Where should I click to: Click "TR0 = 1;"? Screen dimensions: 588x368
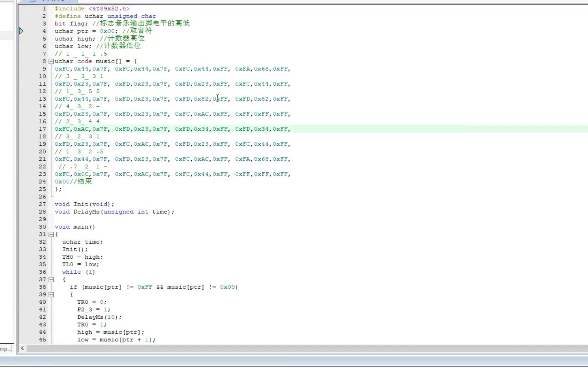[x=92, y=325]
